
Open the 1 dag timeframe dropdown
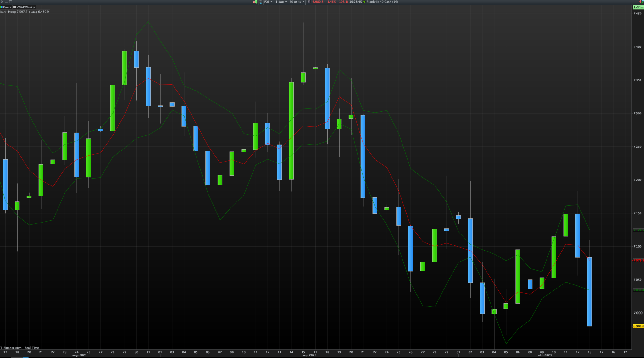point(281,2)
